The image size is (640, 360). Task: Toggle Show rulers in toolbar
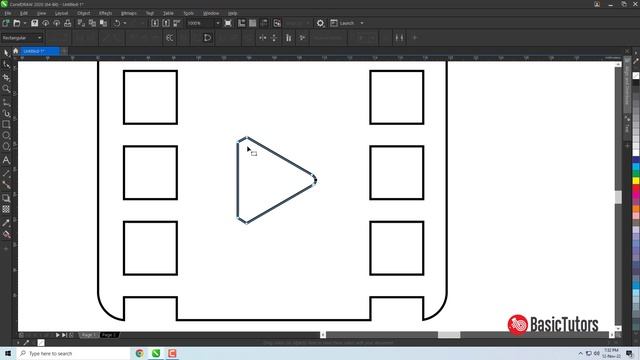point(242,23)
